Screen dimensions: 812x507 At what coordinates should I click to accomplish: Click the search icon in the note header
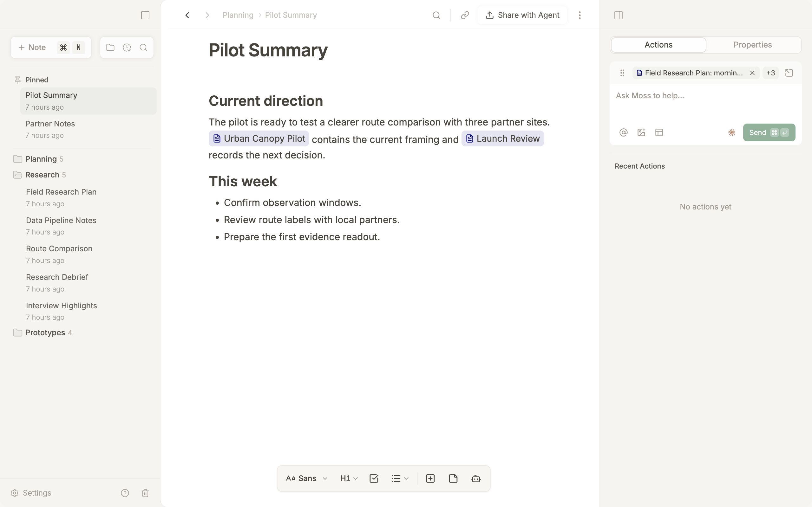(x=436, y=15)
